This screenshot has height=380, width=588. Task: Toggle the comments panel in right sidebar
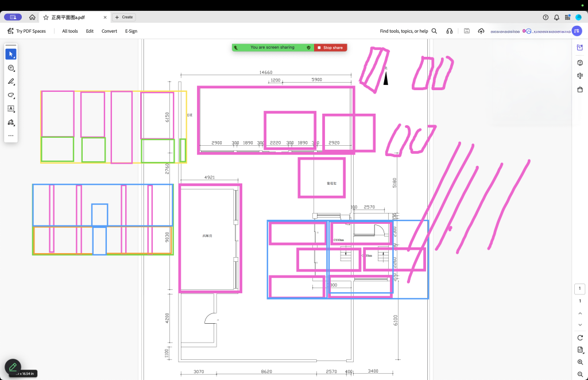[580, 62]
